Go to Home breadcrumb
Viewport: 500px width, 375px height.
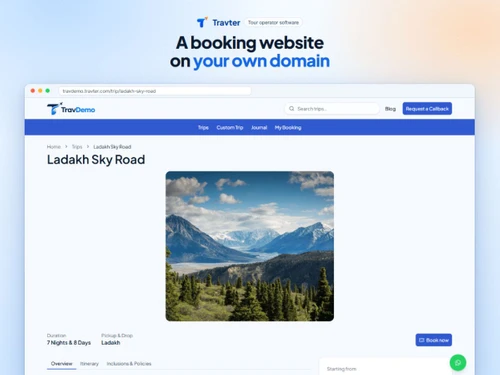click(54, 147)
